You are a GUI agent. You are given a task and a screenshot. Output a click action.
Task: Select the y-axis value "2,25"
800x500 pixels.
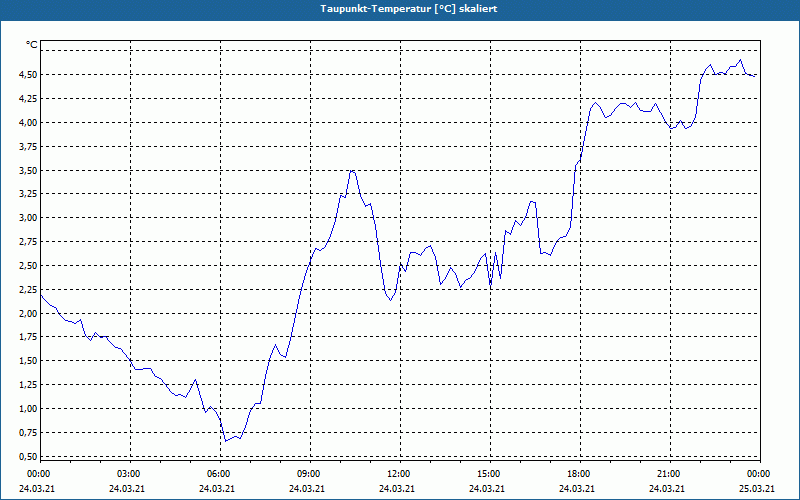coord(29,289)
